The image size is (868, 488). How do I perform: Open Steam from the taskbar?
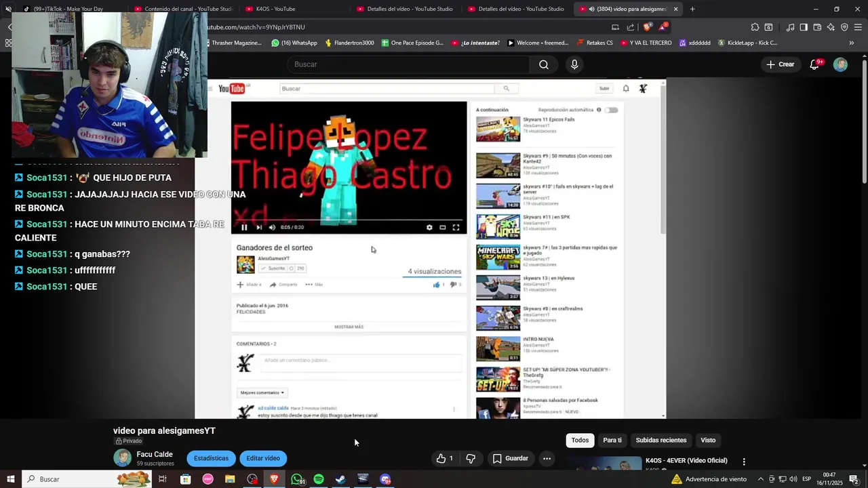[341, 479]
